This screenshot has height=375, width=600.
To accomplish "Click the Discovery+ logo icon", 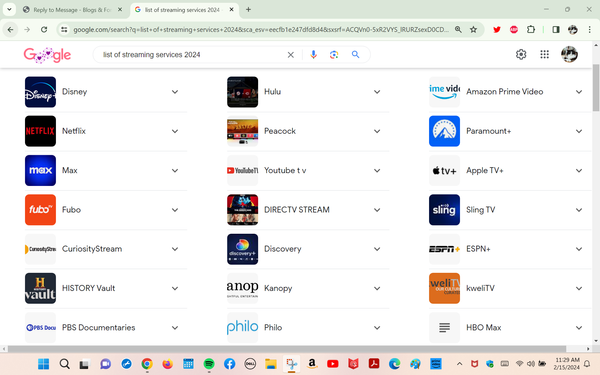I will pyautogui.click(x=242, y=249).
